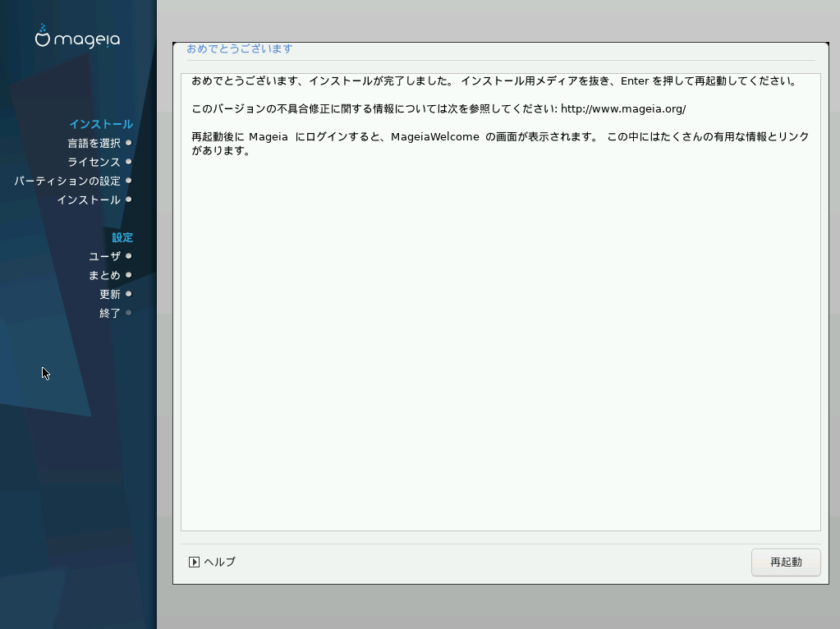Screen dimensions: 840x629
Task: Expand the ヘルプ disclosure triangle
Action: tap(194, 562)
